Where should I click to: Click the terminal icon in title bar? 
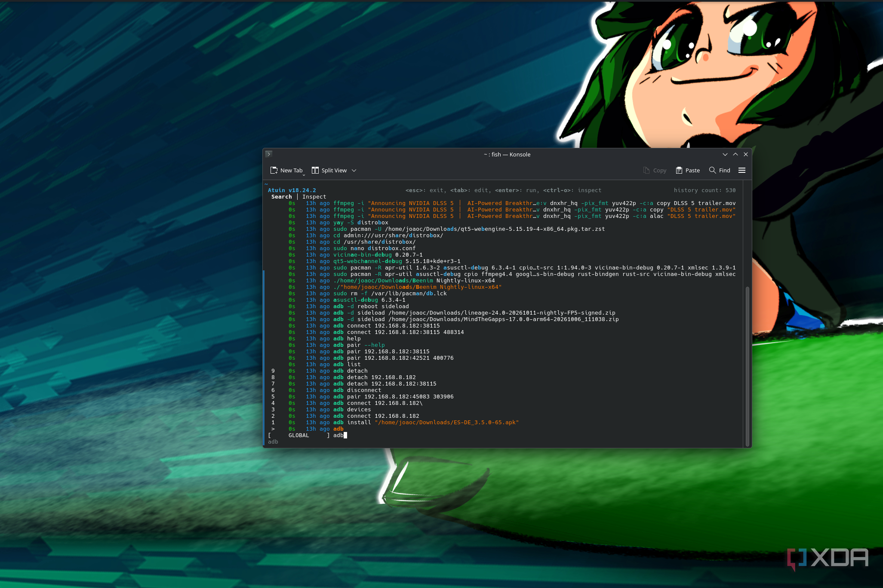(269, 154)
